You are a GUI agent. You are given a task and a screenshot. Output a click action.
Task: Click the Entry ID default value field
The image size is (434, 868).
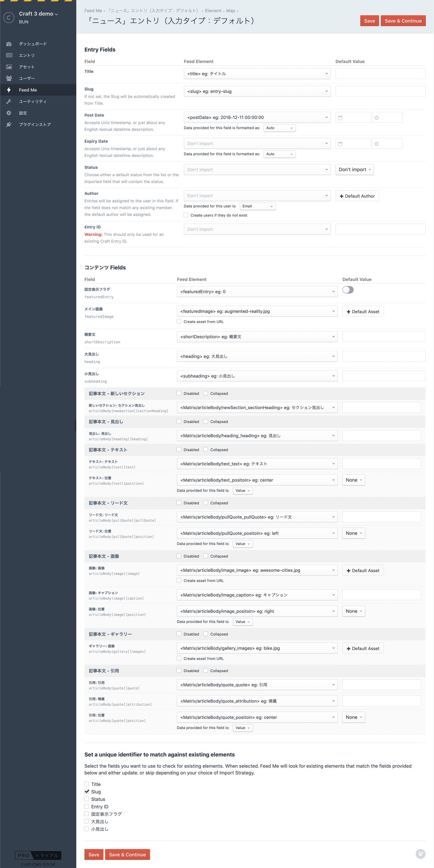[380, 229]
